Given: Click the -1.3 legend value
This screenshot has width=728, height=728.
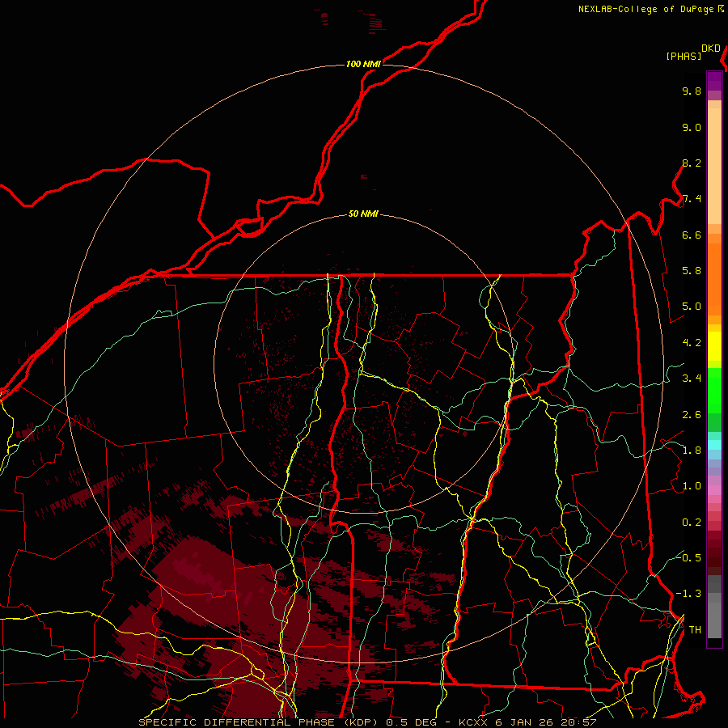Looking at the screenshot, I should click(688, 594).
